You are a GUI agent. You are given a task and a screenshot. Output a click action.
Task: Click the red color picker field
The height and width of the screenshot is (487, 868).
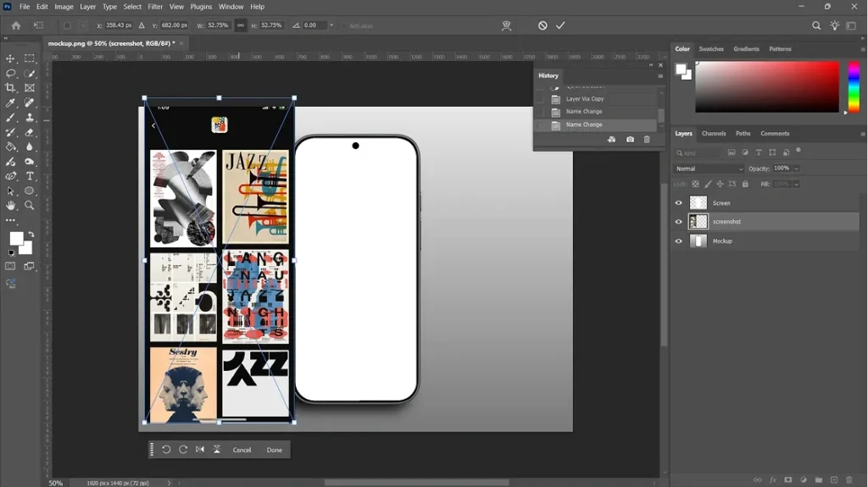tap(767, 87)
